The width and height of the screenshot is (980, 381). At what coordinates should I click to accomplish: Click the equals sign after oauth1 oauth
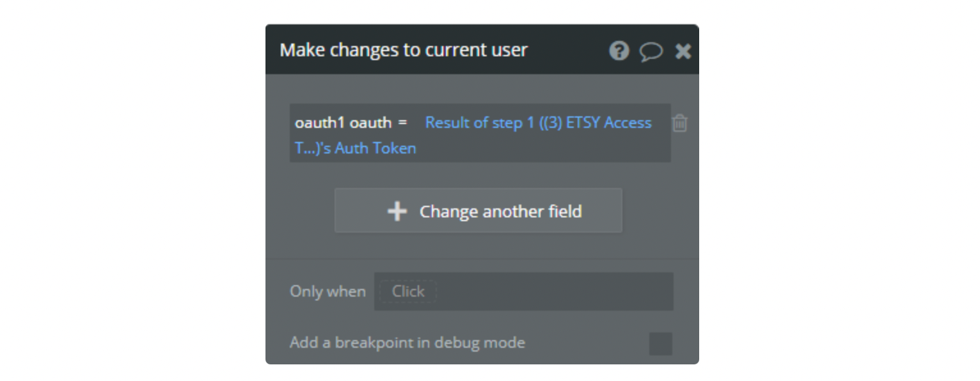pyautogui.click(x=402, y=123)
